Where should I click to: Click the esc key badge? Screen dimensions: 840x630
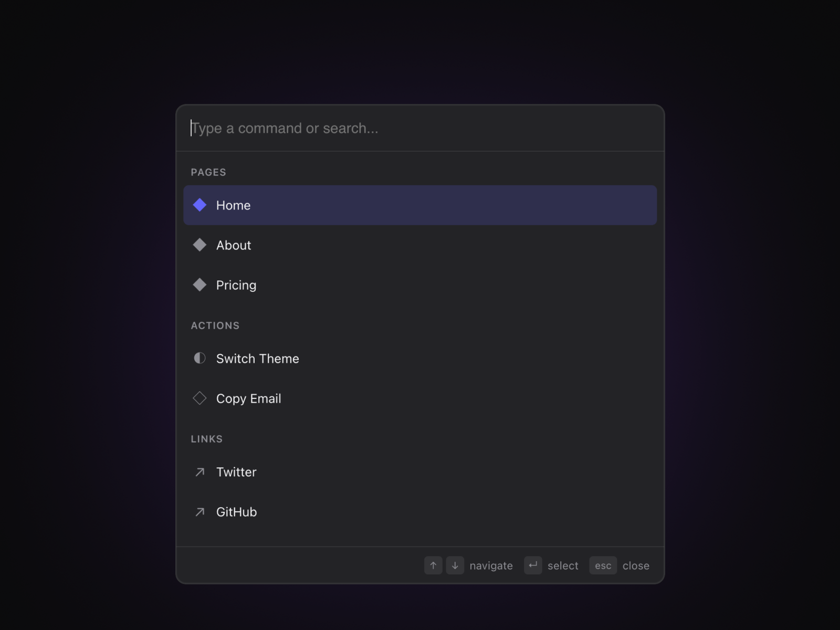tap(603, 565)
